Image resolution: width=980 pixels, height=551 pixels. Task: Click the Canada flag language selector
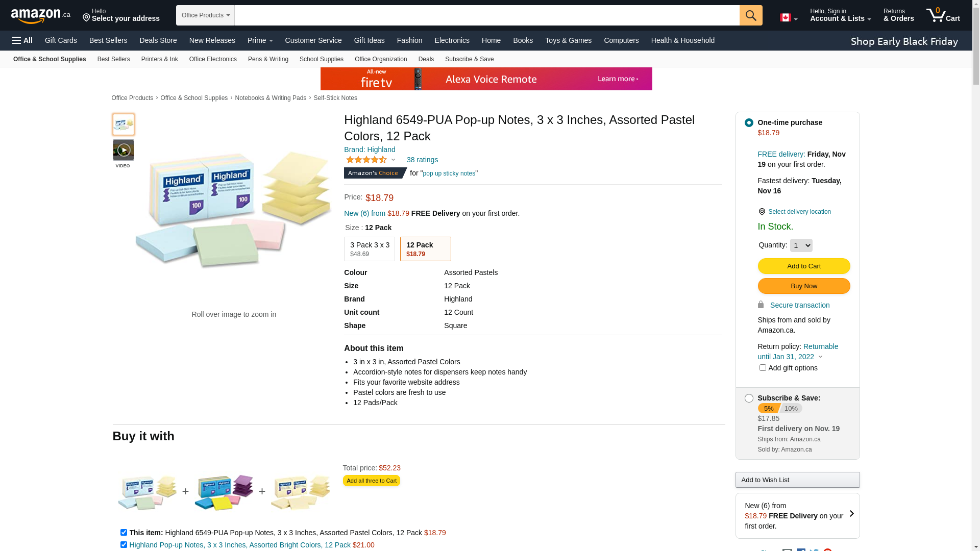click(789, 18)
